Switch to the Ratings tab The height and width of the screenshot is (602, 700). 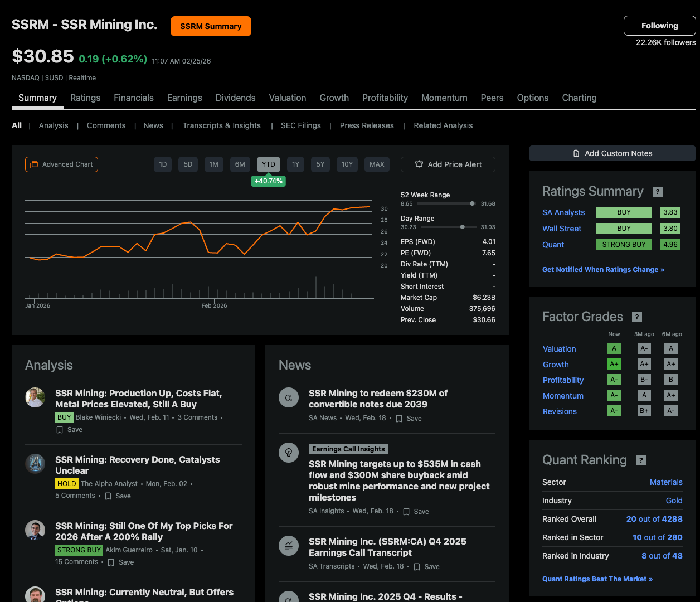tap(85, 98)
